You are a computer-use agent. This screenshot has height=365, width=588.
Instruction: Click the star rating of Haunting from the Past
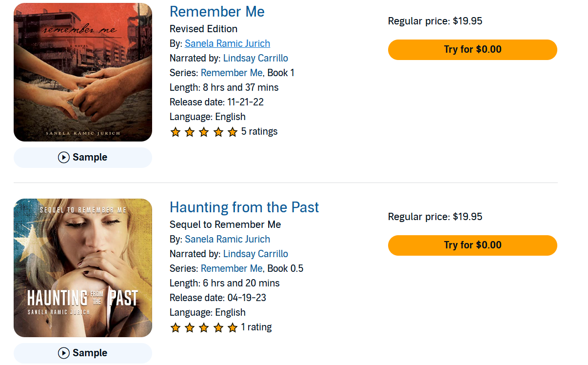point(204,327)
